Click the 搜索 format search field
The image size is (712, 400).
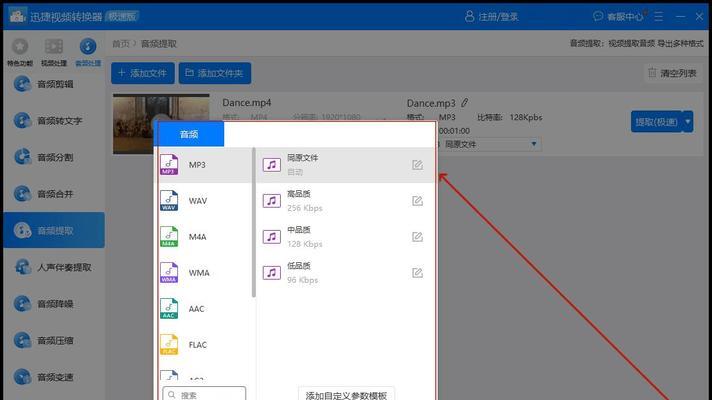[x=204, y=394]
